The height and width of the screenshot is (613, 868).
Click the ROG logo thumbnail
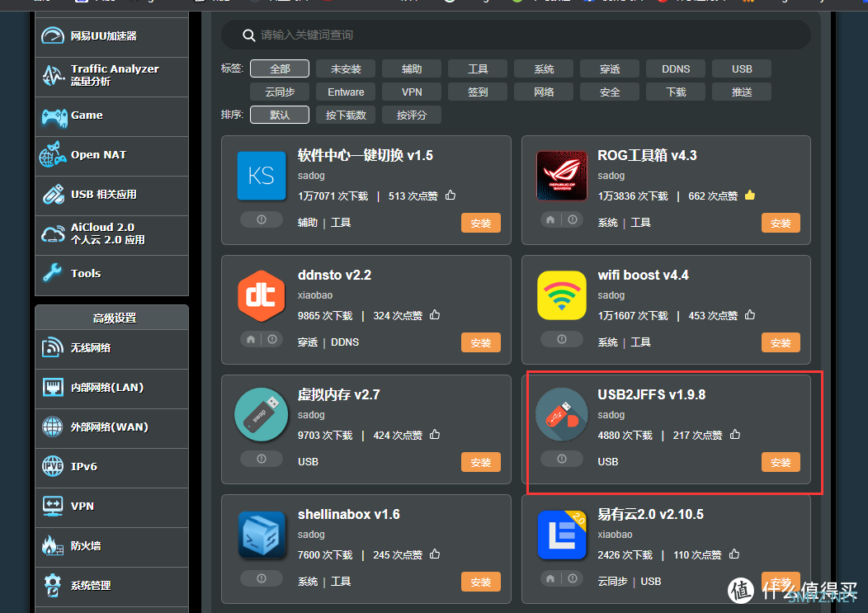(x=562, y=176)
